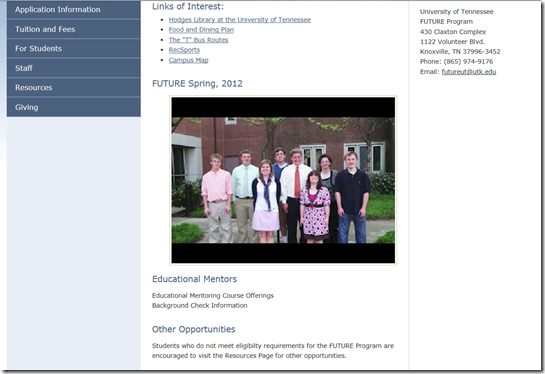Viewport: 545px width, 374px height.
Task: Click the Other Opportunities heading
Action: point(194,329)
